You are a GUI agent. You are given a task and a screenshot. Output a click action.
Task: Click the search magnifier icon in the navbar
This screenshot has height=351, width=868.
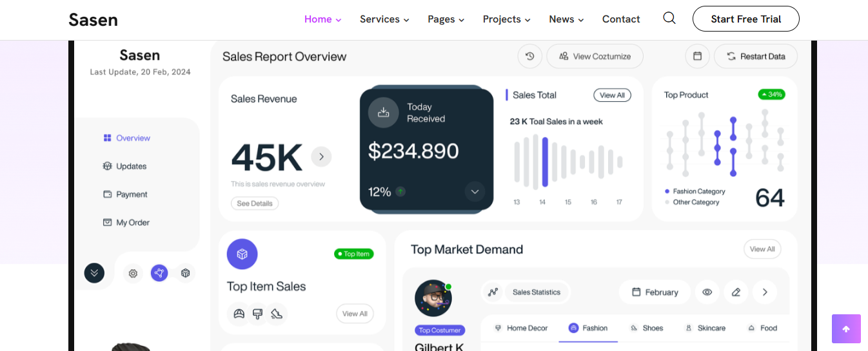(x=669, y=18)
